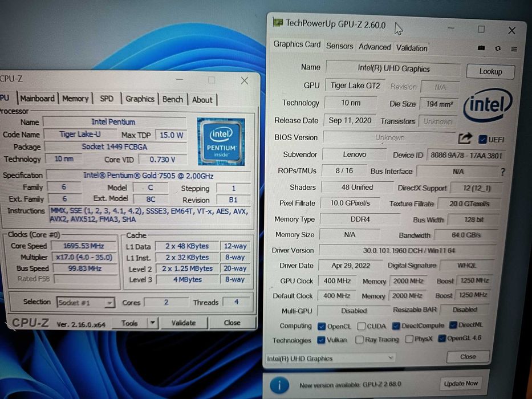Screen dimensions: 532x399
Task: Click the GPU-Z refresh icon
Action: tap(498, 48)
